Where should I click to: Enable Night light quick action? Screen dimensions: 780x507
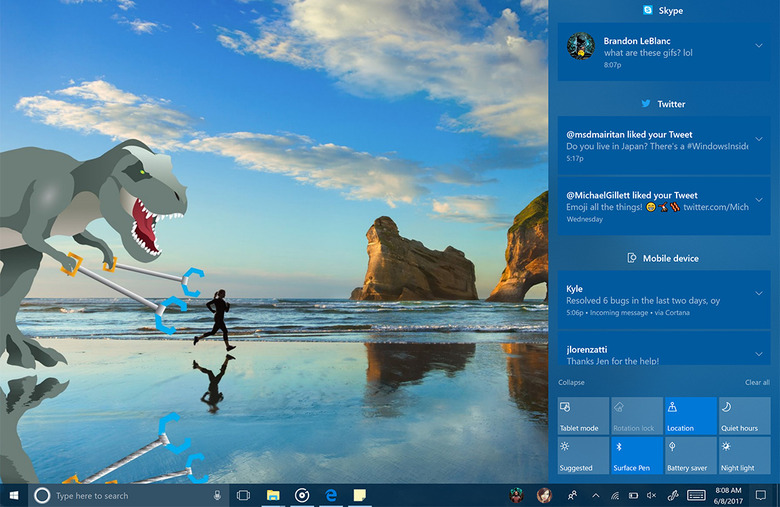point(745,456)
